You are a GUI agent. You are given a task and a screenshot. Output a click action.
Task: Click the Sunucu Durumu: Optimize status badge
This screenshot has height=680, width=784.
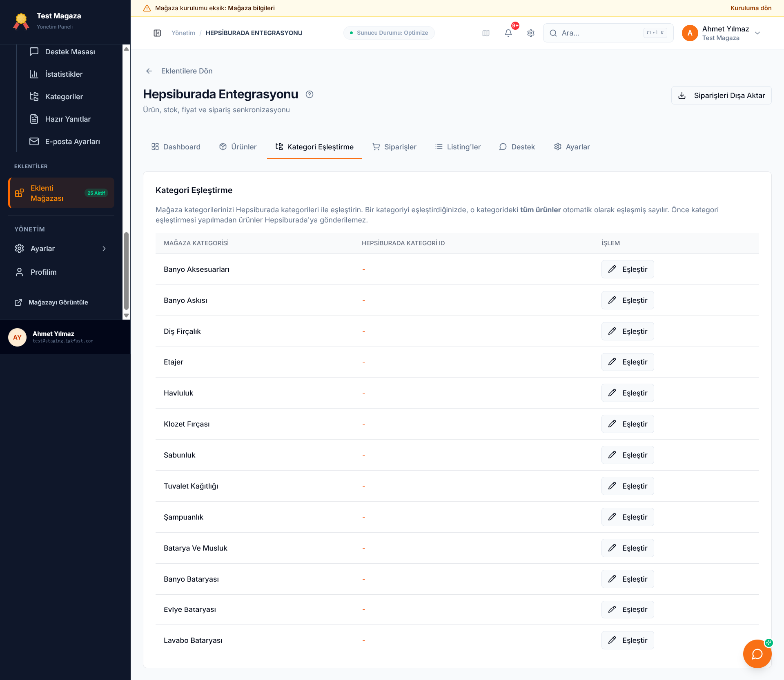(x=389, y=33)
